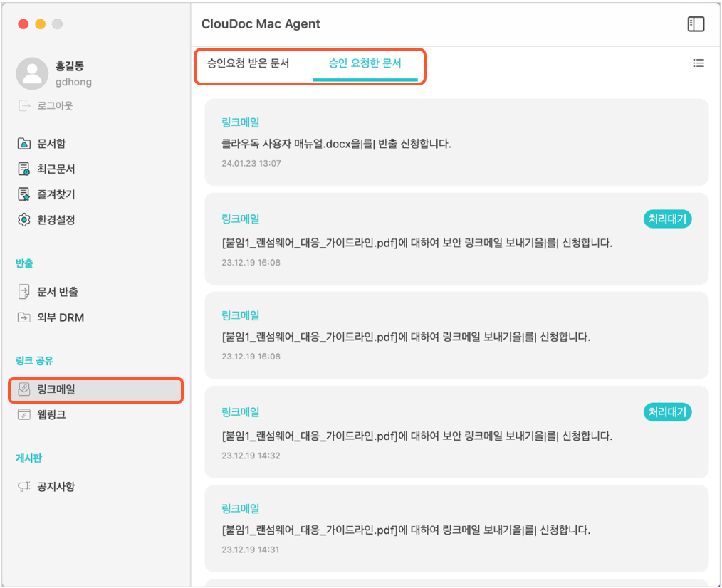Click 처리대기 badge on 16:08 request
The width and height of the screenshot is (722, 588).
[667, 219]
